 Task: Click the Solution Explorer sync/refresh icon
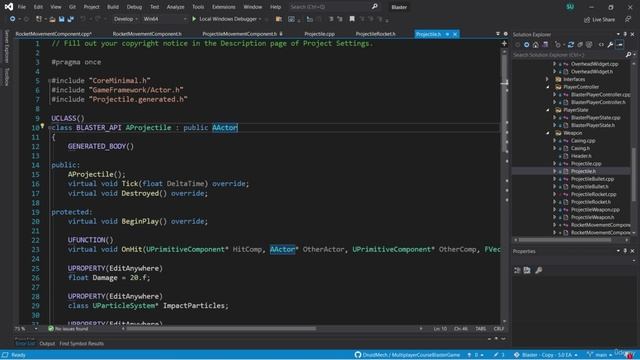pos(571,44)
